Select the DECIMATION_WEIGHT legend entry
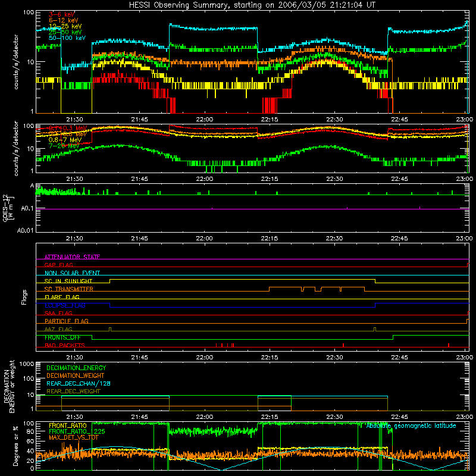The width and height of the screenshot is (476, 476). [76, 375]
